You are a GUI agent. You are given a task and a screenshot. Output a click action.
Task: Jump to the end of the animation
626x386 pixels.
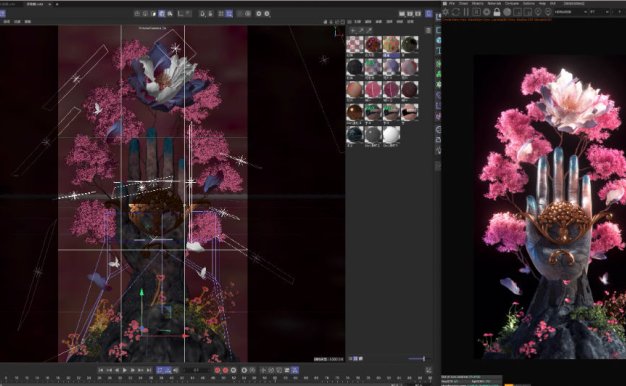pyautogui.click(x=149, y=370)
